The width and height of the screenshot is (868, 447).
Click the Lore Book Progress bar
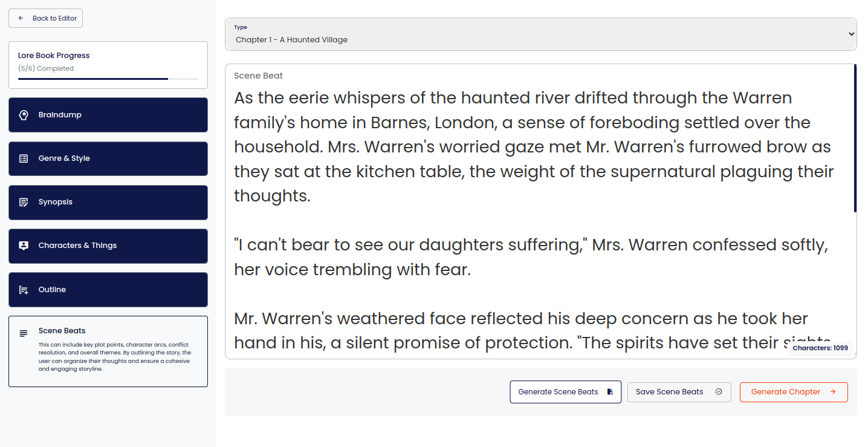coord(108,79)
